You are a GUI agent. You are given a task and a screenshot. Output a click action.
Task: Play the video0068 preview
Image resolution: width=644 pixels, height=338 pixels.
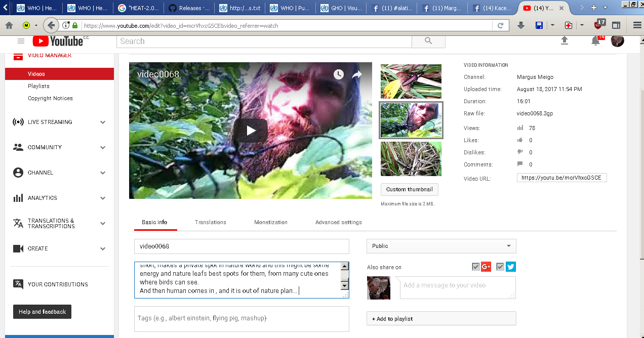pyautogui.click(x=251, y=131)
